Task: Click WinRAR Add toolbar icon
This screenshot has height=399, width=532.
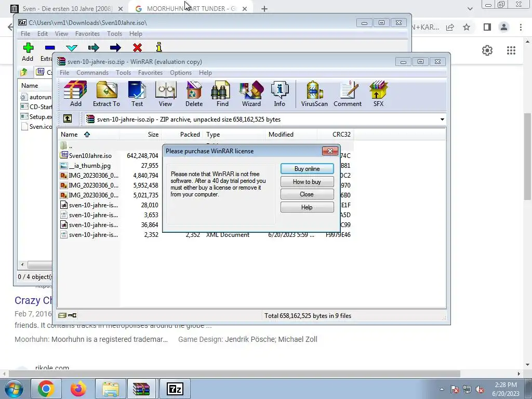Action: 75,94
